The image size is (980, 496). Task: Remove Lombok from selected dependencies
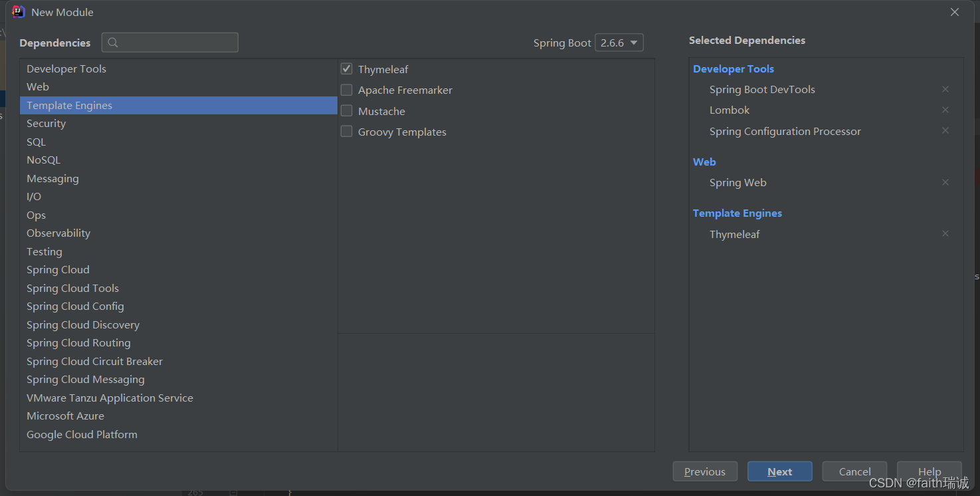945,110
